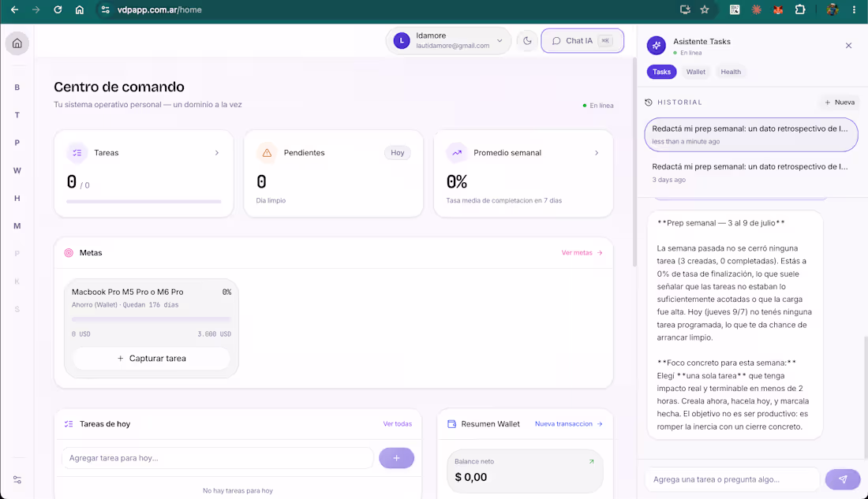
Task: Click the L avatar in account selector
Action: (402, 41)
